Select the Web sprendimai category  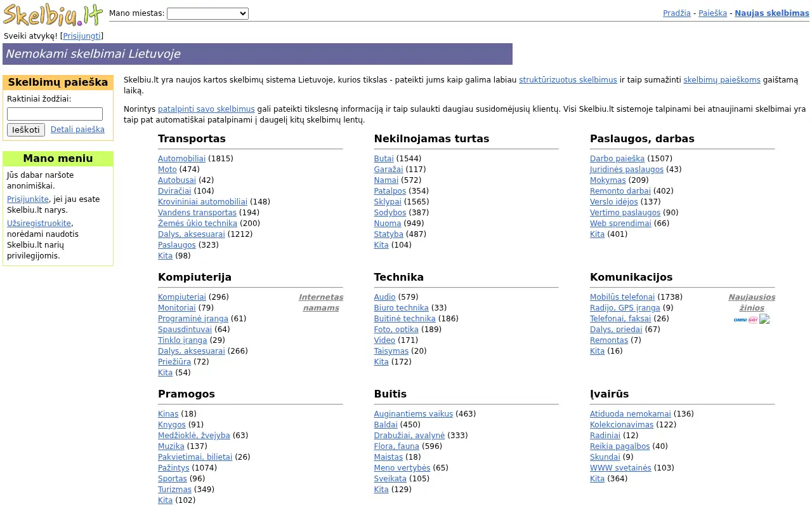(620, 224)
